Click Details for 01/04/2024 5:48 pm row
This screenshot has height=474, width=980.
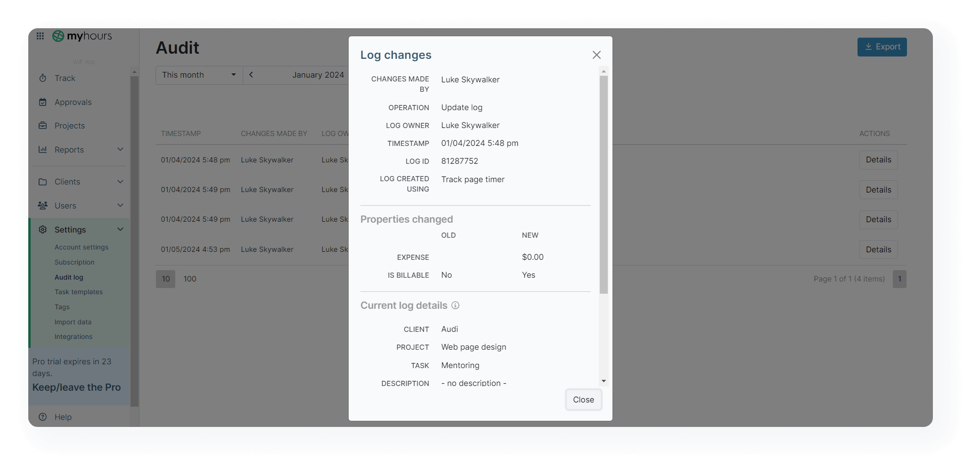[x=878, y=160]
